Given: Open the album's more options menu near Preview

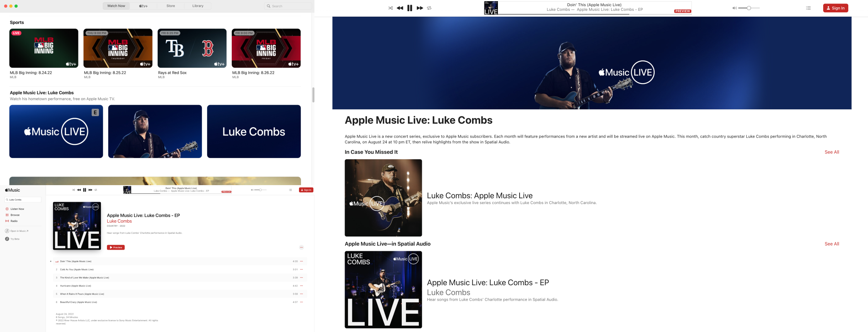Looking at the screenshot, I should tap(301, 247).
